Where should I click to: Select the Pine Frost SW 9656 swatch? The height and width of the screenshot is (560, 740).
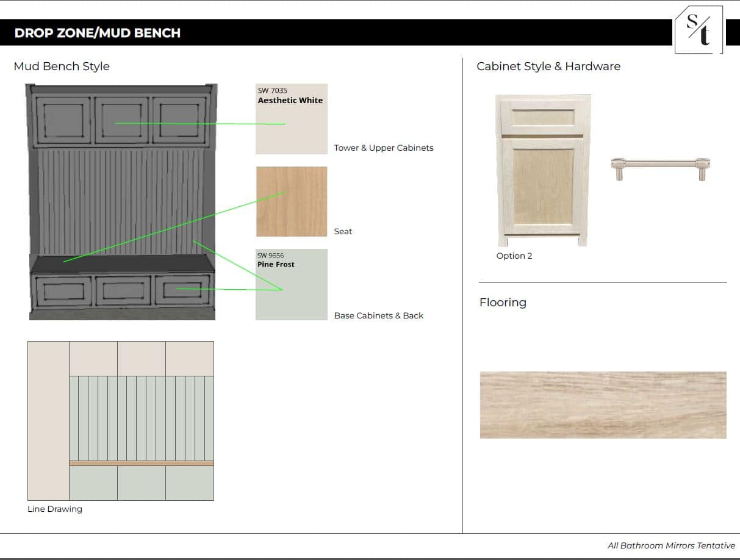coord(291,284)
